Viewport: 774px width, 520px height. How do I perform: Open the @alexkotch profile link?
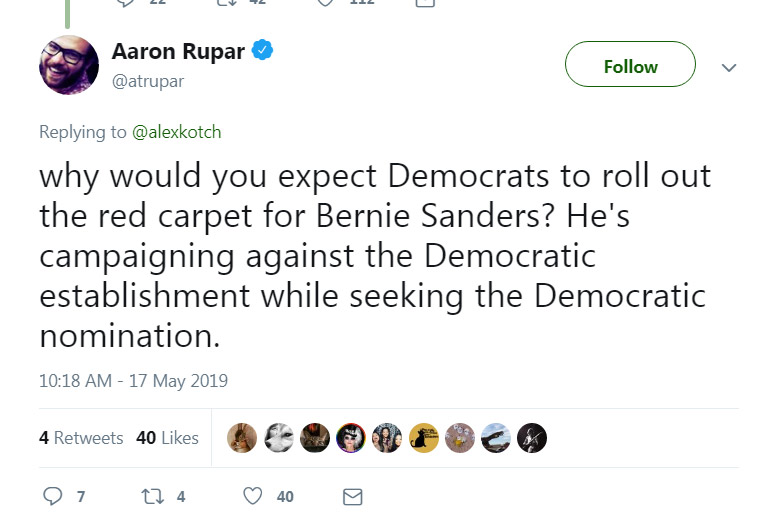pyautogui.click(x=176, y=132)
